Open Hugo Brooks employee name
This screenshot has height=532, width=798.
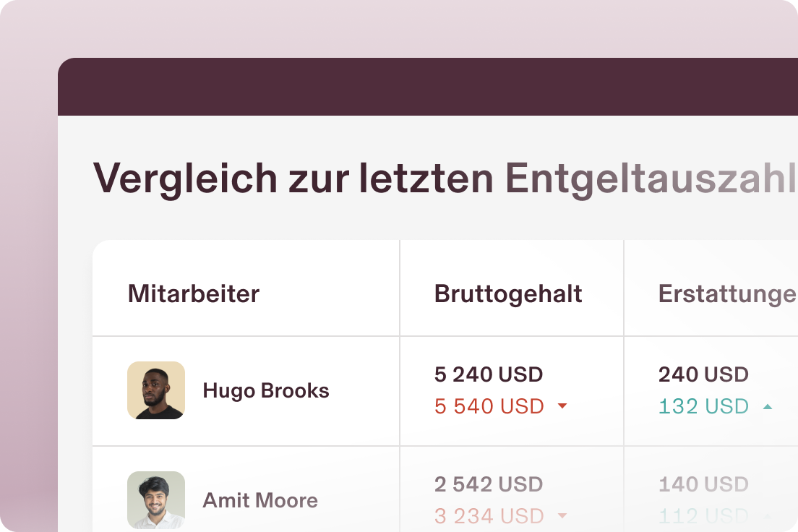tap(266, 390)
